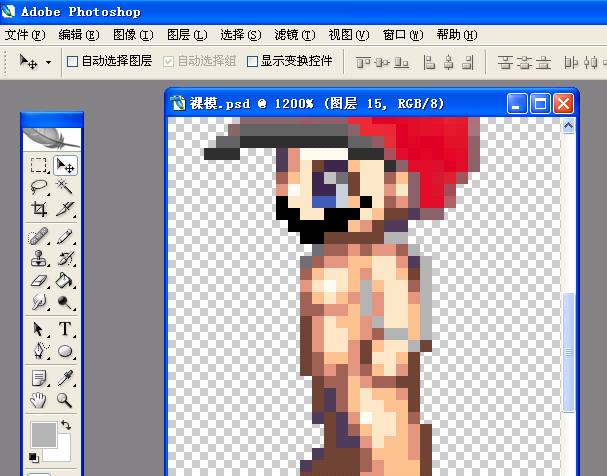This screenshot has height=476, width=607.
Task: Distribute vertical centers in options bar
Action: (x=525, y=62)
